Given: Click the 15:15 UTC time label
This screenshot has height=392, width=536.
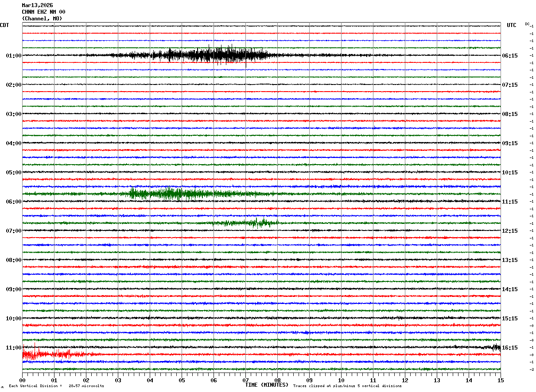Looking at the screenshot, I should [510, 319].
